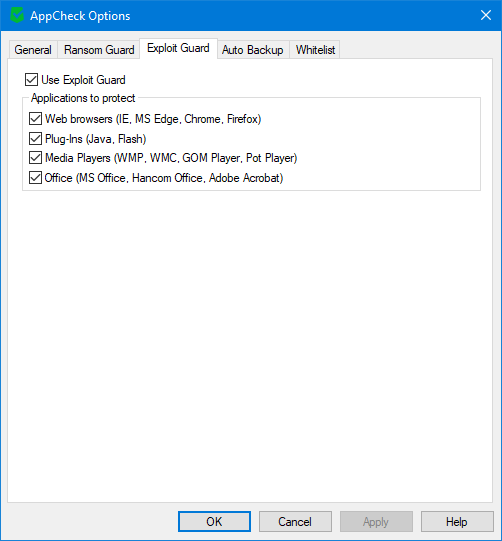Open the Help button
This screenshot has width=502, height=541.
457,521
